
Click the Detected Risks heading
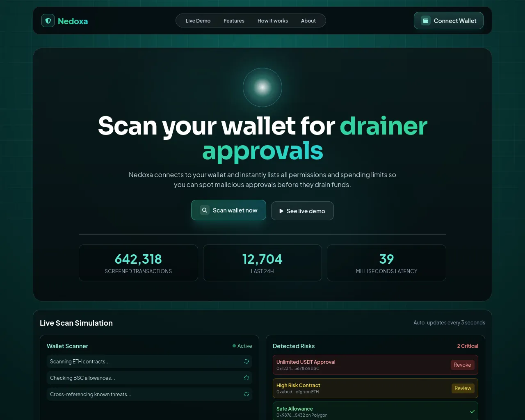click(x=294, y=346)
